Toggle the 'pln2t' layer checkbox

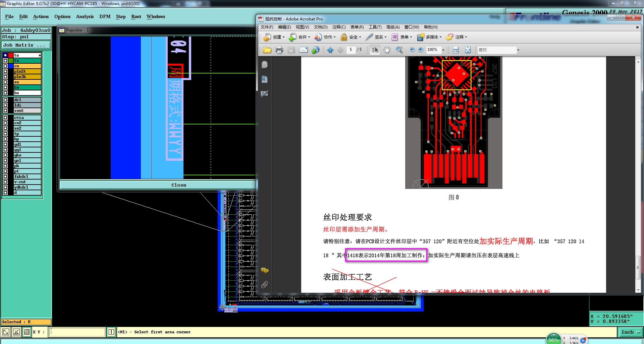5,71
